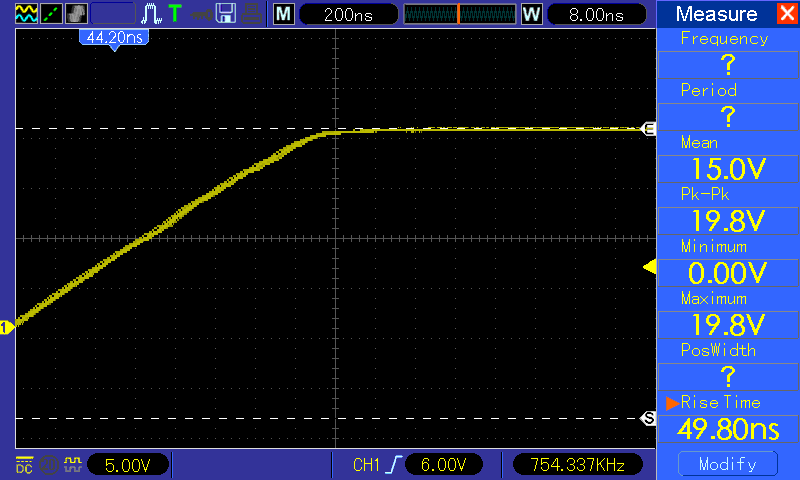Click the key lock icon
The height and width of the screenshot is (480, 800).
(x=201, y=14)
